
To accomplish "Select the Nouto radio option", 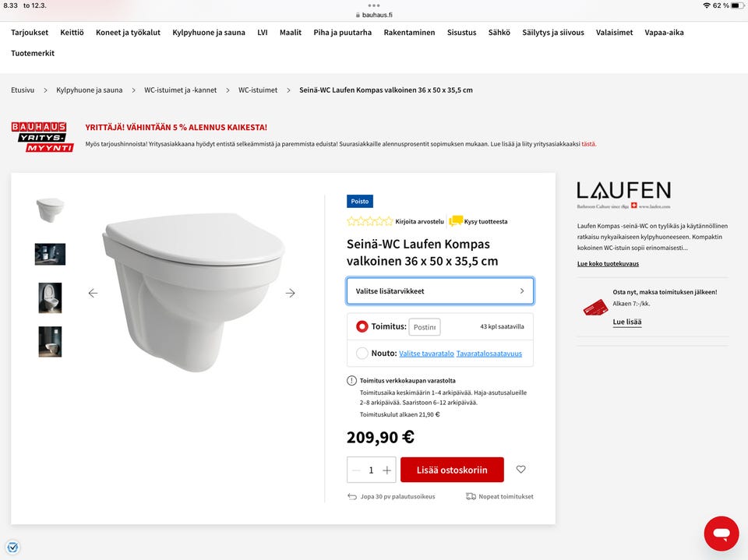I will click(362, 354).
